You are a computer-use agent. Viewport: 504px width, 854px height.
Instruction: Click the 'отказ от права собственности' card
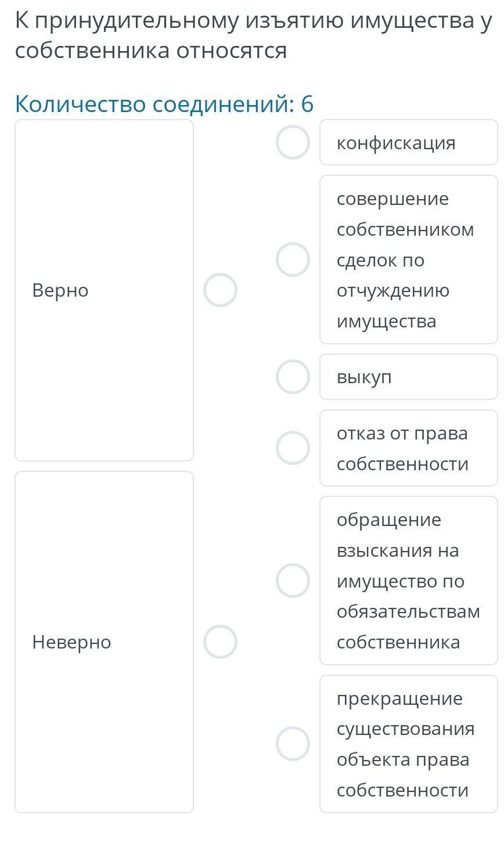point(408,448)
